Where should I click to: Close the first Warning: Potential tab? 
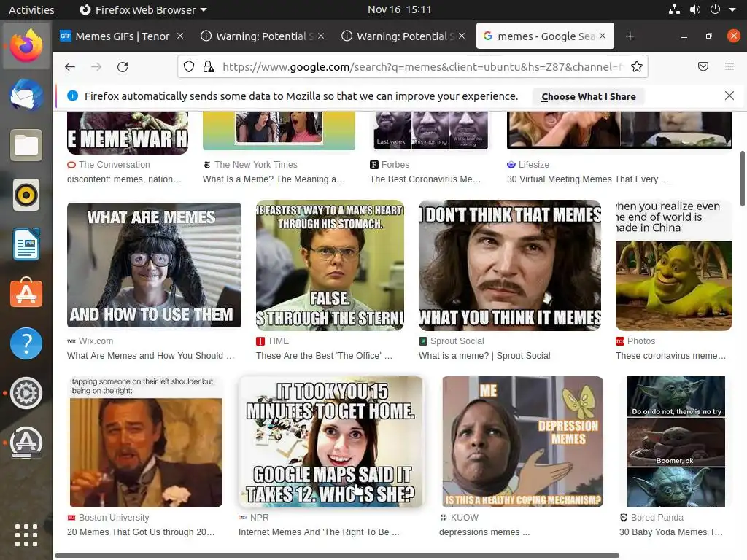(x=321, y=36)
